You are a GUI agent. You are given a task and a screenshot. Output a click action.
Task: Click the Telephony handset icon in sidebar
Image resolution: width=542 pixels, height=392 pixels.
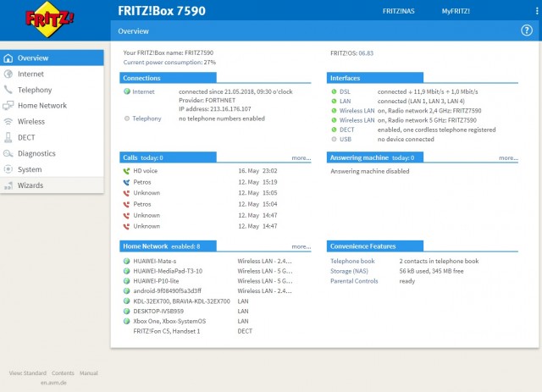(8, 90)
